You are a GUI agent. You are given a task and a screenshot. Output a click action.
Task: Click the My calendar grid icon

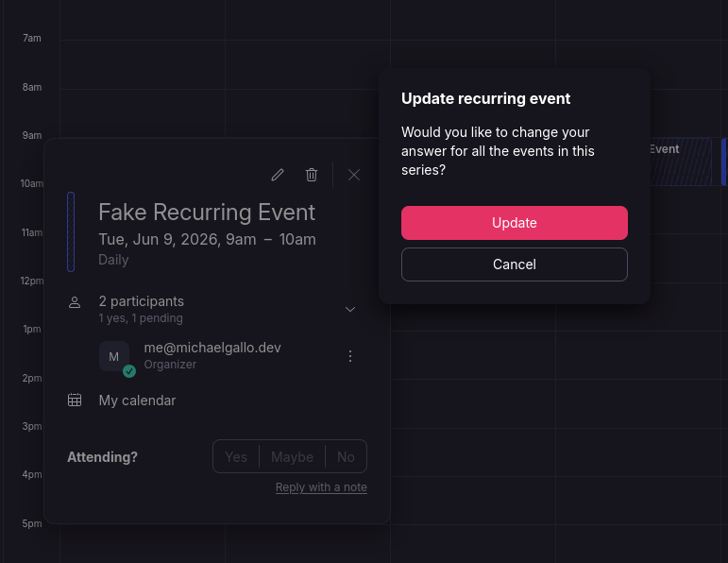click(x=75, y=400)
